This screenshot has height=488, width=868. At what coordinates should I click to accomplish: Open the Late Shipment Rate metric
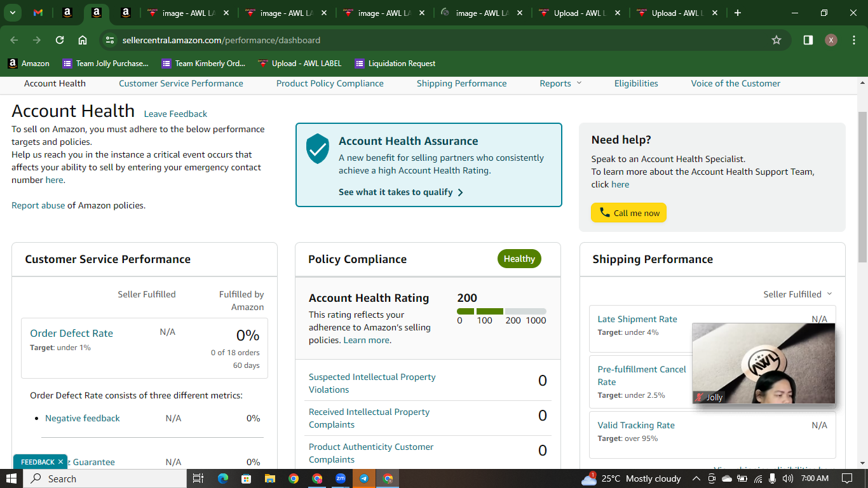coord(637,319)
